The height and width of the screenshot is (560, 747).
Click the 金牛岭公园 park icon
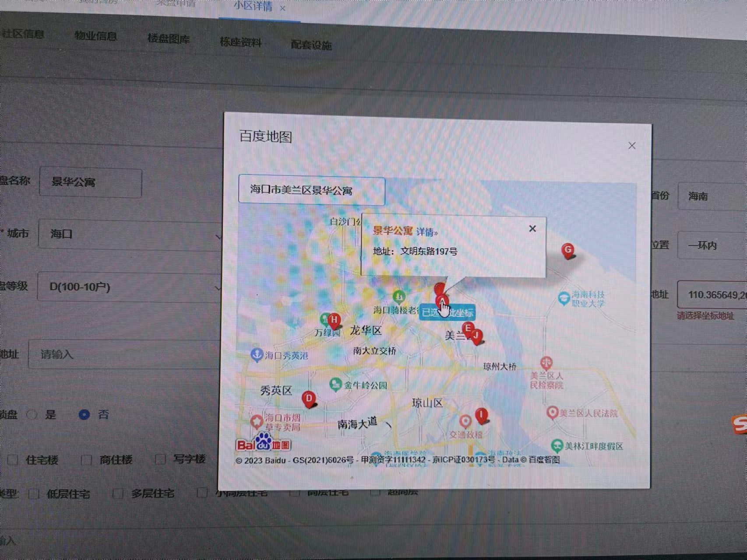point(335,385)
